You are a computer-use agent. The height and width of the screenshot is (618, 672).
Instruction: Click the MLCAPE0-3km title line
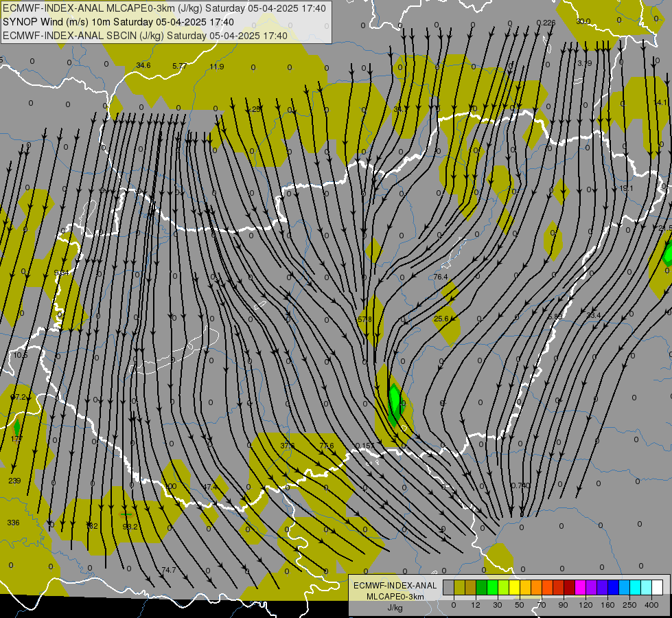164,8
